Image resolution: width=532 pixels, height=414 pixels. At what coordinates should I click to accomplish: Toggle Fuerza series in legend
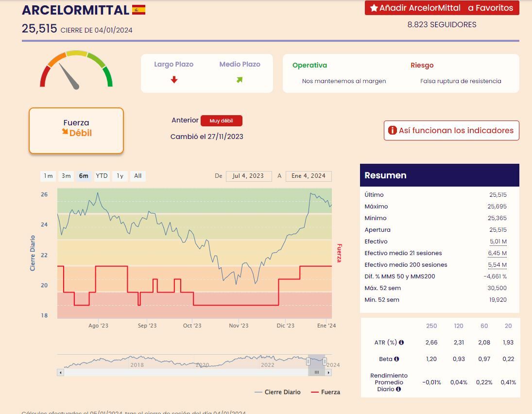coord(326,392)
